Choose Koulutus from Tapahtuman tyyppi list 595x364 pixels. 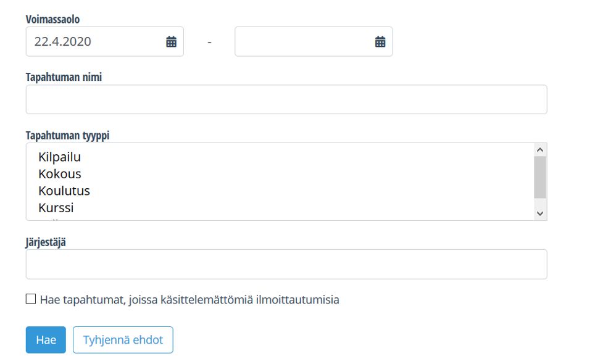64,191
